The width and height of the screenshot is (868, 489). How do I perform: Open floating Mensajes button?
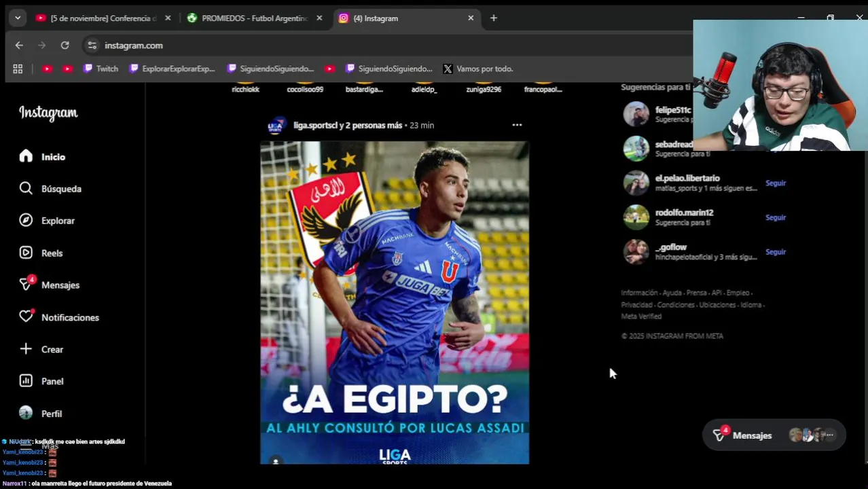point(774,435)
